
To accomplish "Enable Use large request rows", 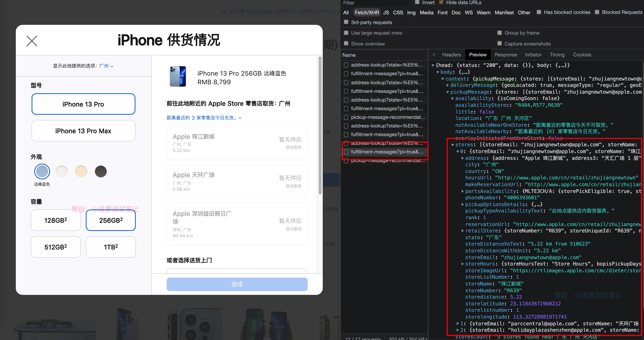I will (346, 33).
